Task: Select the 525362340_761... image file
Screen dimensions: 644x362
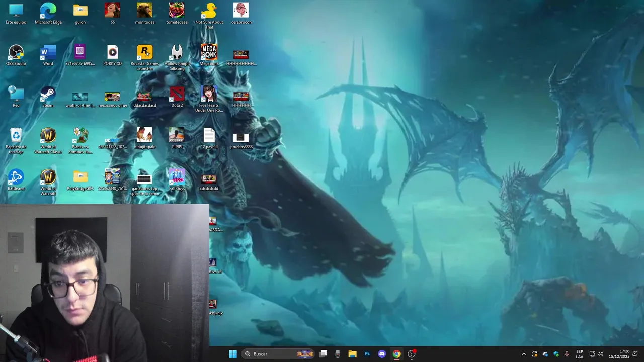Action: pos(112,180)
